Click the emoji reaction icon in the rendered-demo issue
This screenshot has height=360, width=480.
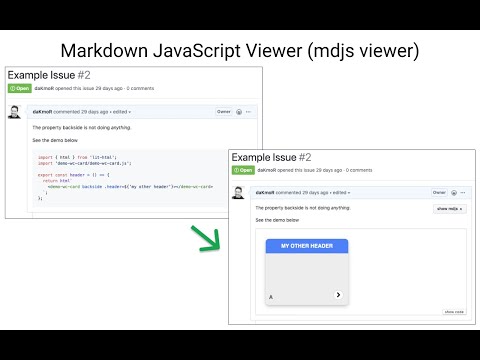454,193
